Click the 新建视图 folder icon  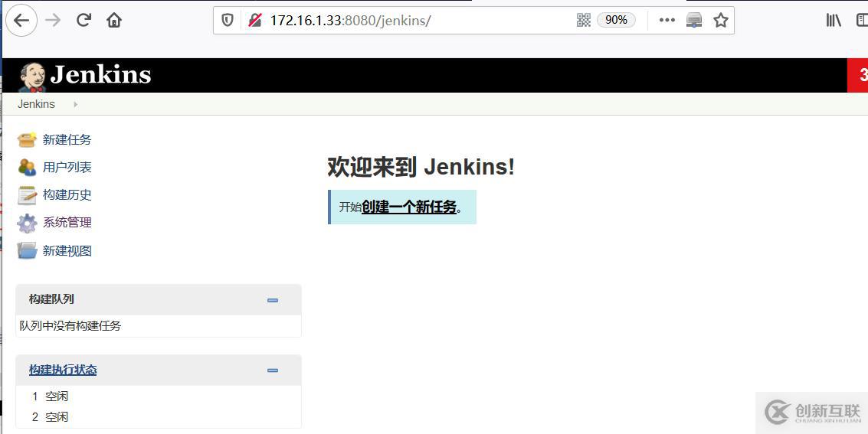pyautogui.click(x=27, y=250)
